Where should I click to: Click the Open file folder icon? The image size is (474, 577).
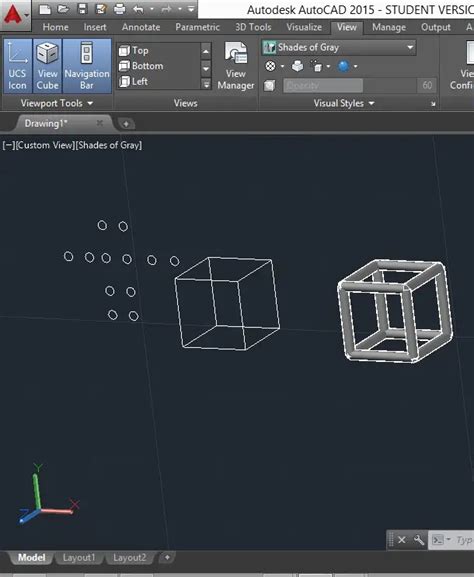[63, 9]
